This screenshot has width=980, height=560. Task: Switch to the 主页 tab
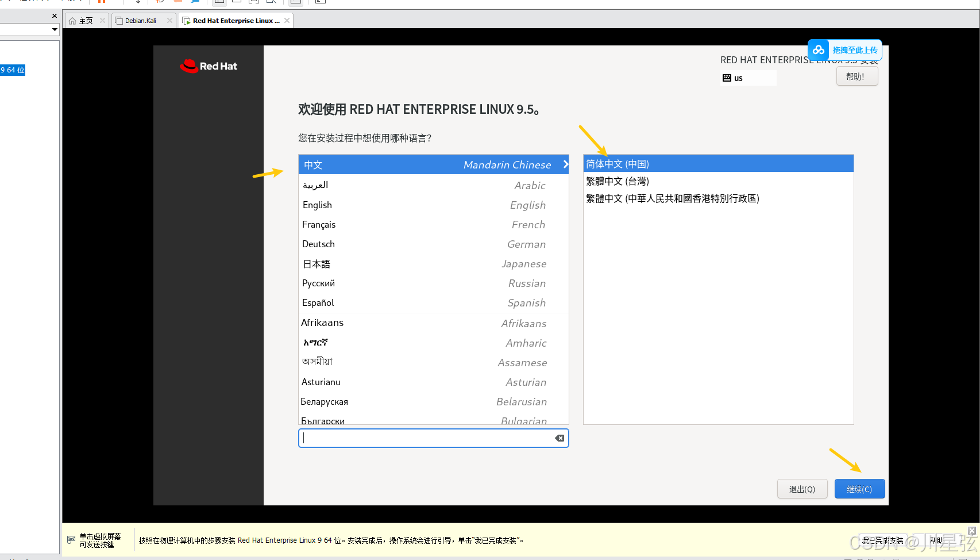[86, 21]
